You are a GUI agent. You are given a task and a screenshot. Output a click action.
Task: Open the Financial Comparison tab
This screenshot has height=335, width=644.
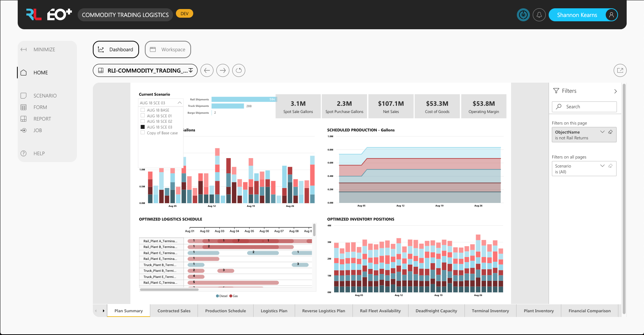click(x=589, y=310)
